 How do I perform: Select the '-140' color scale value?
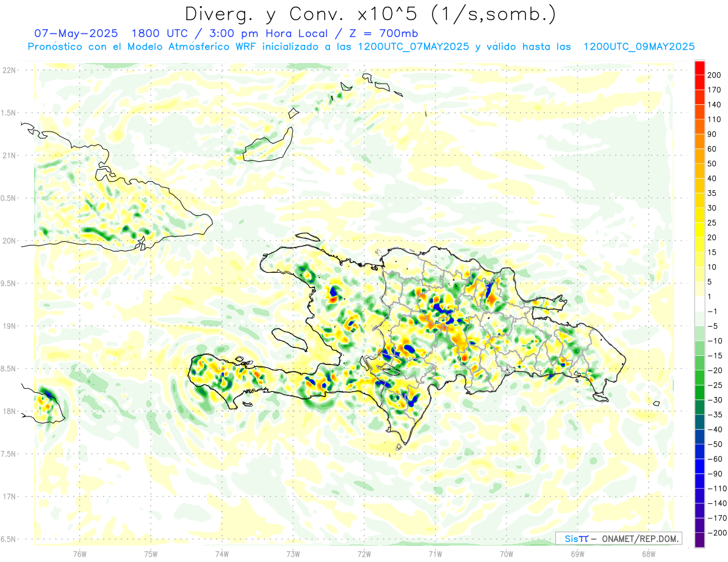[x=716, y=504]
